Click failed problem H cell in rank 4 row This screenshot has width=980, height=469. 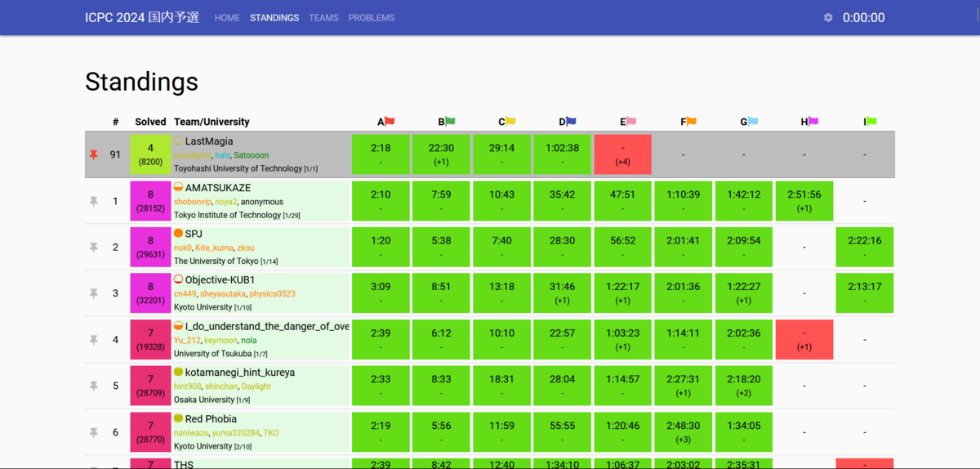point(804,340)
